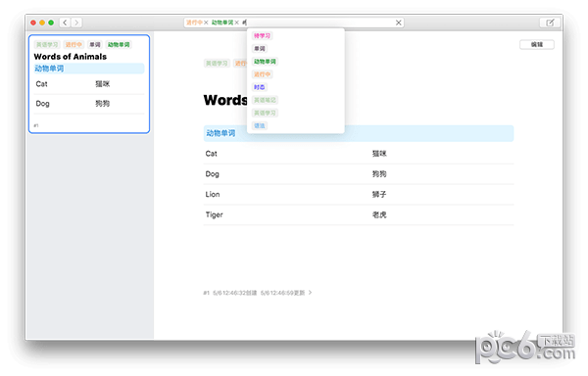Select the Dog cell in main table
The width and height of the screenshot is (588, 376).
(212, 174)
